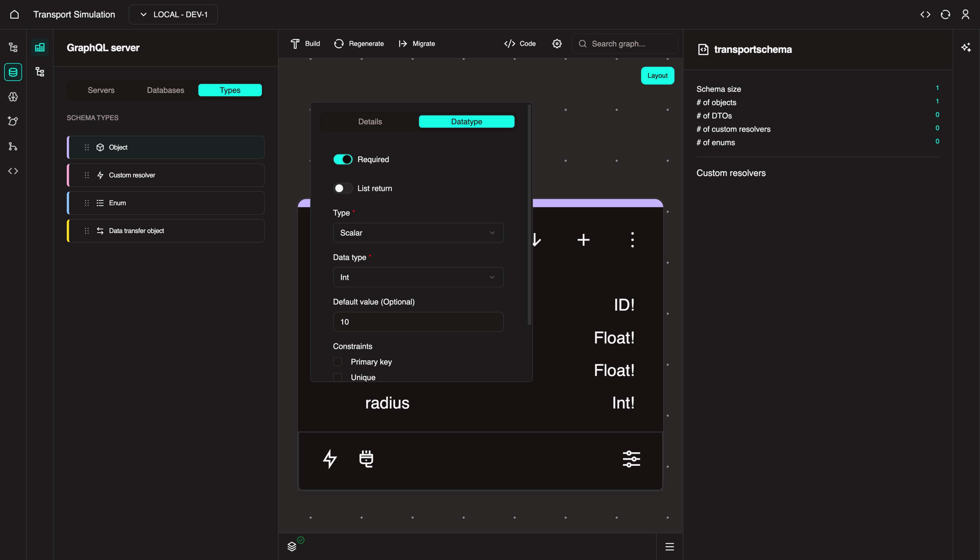This screenshot has height=560, width=980.
Task: Open the user profile icon
Action: (x=966, y=14)
